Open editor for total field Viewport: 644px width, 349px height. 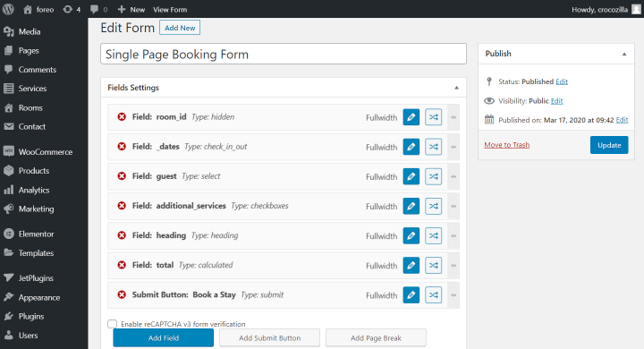[411, 265]
